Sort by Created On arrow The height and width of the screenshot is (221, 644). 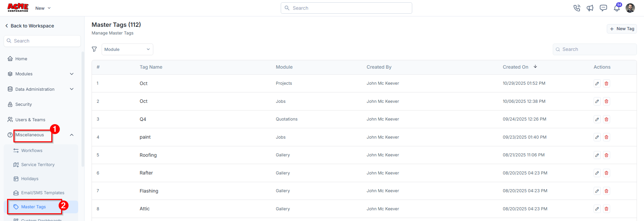tap(535, 67)
